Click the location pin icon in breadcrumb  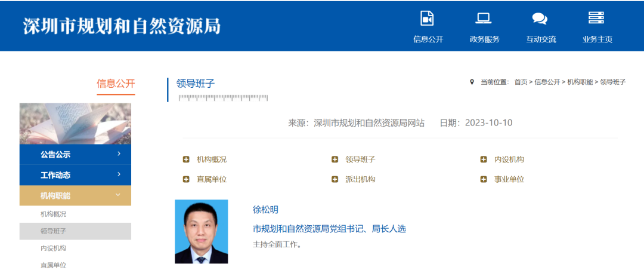click(x=472, y=82)
